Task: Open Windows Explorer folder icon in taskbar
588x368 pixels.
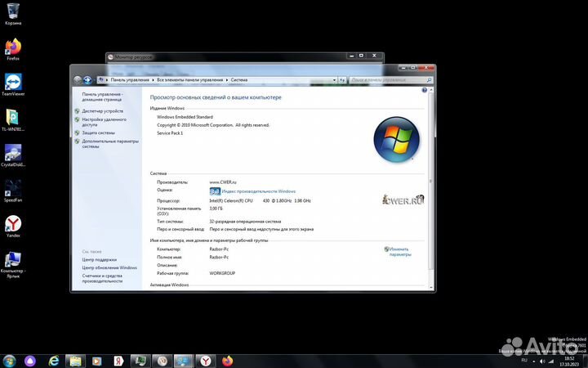Action: pyautogui.click(x=75, y=361)
